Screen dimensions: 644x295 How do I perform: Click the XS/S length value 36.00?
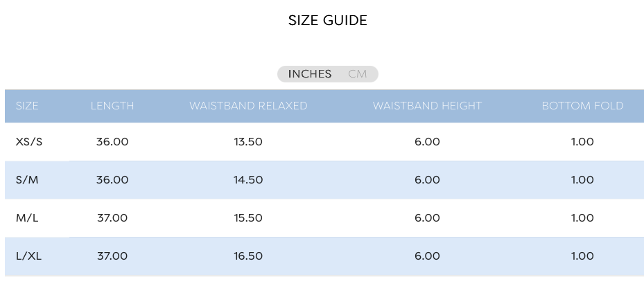(x=112, y=141)
